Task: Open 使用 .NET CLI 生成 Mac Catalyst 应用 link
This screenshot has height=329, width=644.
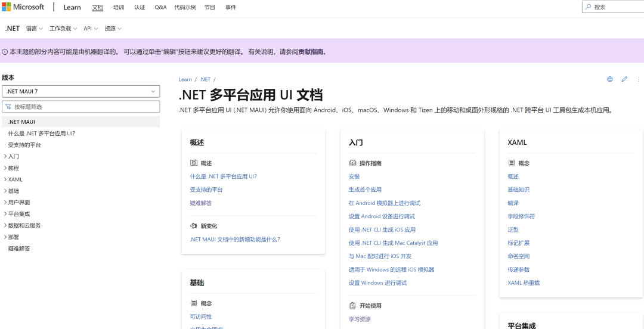Action: pyautogui.click(x=393, y=243)
